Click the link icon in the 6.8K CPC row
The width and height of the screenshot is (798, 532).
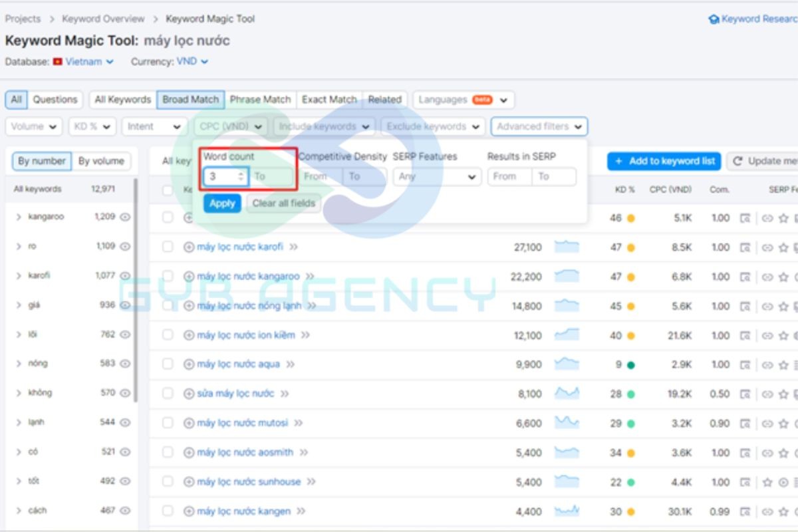pyautogui.click(x=767, y=277)
